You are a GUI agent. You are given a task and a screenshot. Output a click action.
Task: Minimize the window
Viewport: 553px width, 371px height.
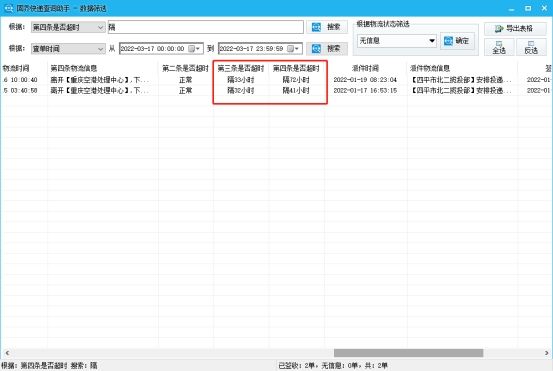pyautogui.click(x=512, y=8)
